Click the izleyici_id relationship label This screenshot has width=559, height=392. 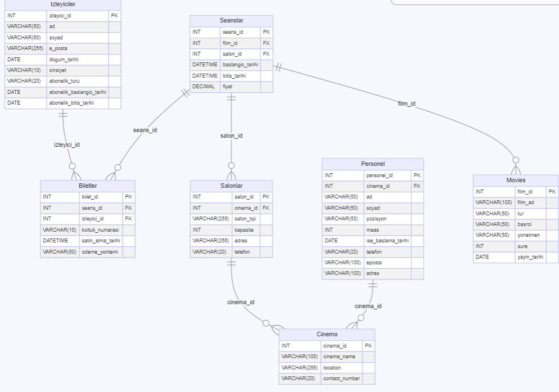tap(66, 145)
